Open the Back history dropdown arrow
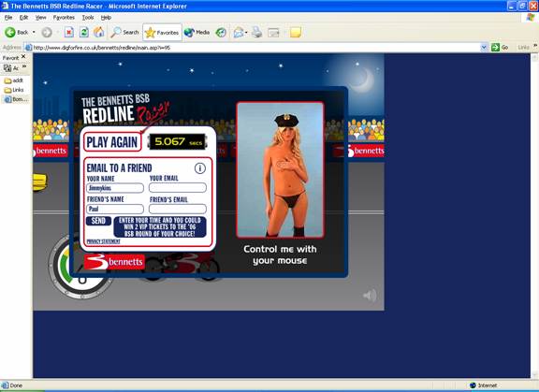Screen dimensions: 539x392 [x=34, y=33]
